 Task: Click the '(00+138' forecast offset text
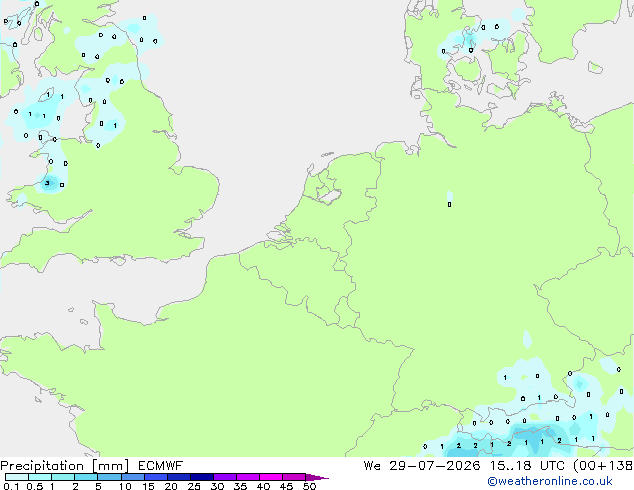coord(603,466)
